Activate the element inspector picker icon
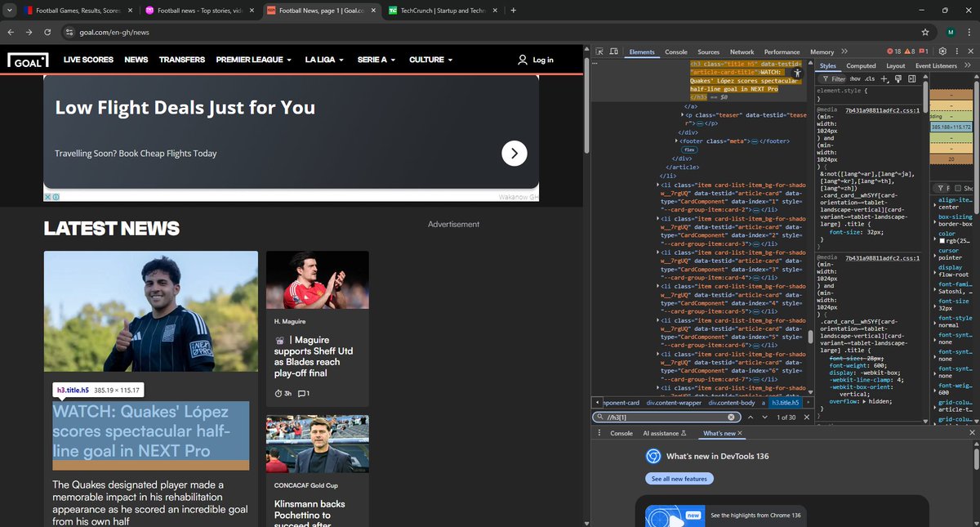The height and width of the screenshot is (527, 980). click(x=598, y=51)
